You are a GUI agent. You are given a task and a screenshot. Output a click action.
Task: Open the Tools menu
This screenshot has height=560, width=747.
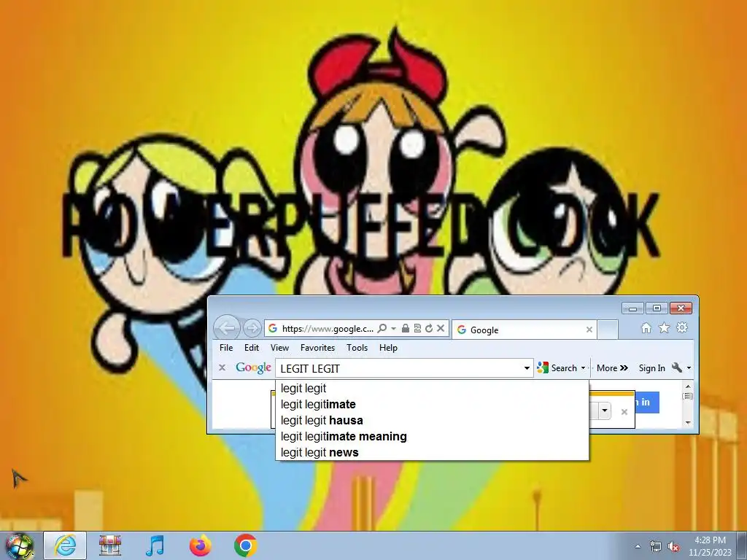pyautogui.click(x=357, y=348)
